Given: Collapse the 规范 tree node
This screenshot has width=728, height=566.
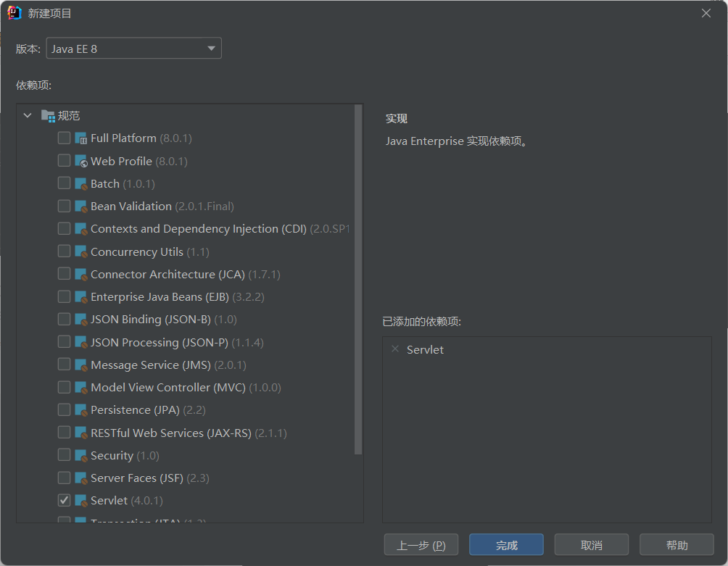Looking at the screenshot, I should pyautogui.click(x=28, y=115).
